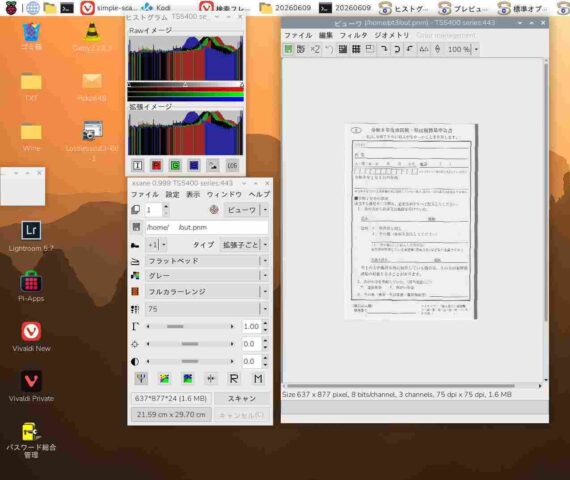Click the M store enhancement icon
This screenshot has width=570, height=480.
click(258, 379)
